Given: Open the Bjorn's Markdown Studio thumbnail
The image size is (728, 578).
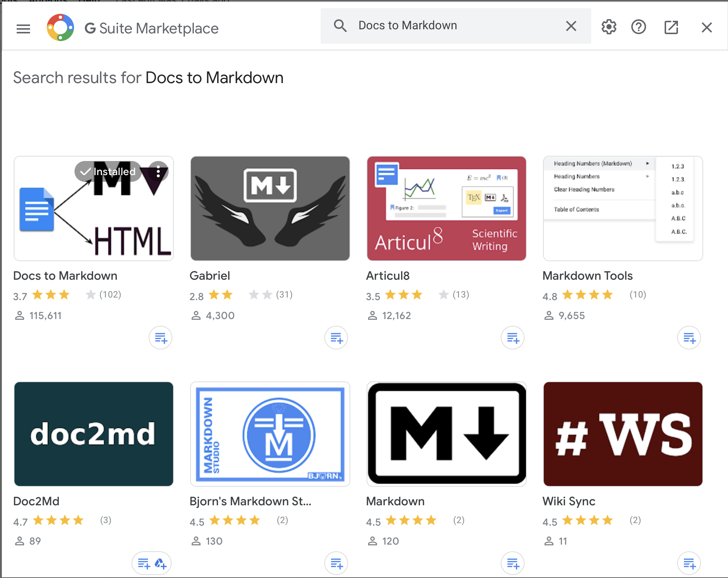Looking at the screenshot, I should [270, 434].
